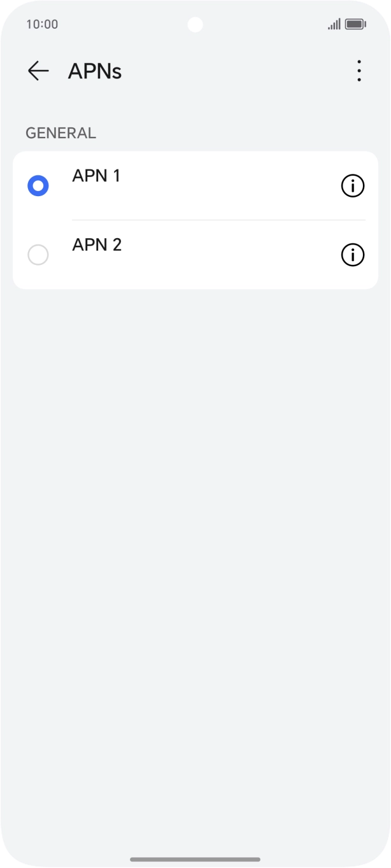Tap the GENERAL section header

coord(60,132)
